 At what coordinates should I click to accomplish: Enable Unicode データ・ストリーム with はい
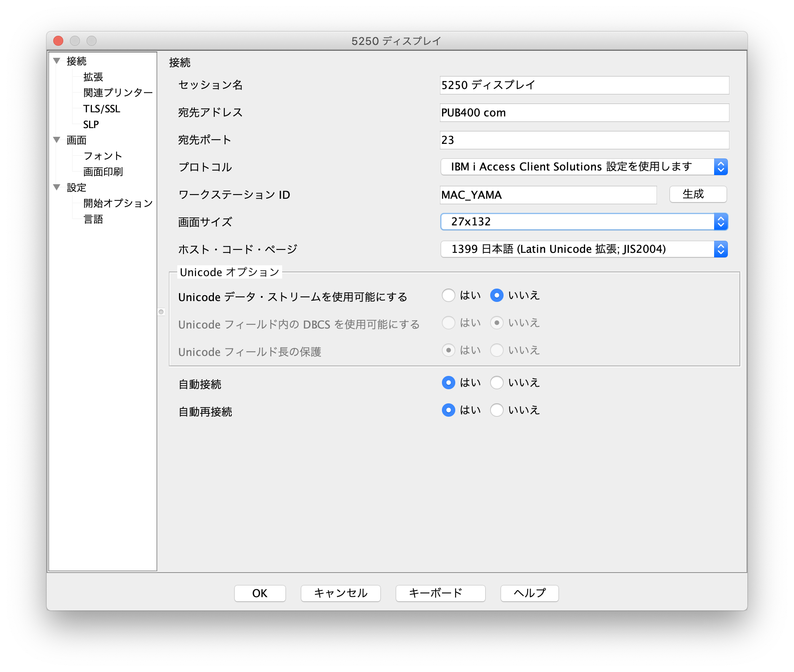click(449, 295)
